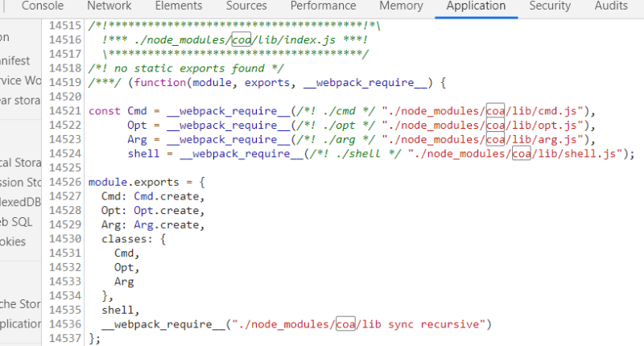Switch to the Sources tab
644x346 pixels.
pyautogui.click(x=246, y=6)
